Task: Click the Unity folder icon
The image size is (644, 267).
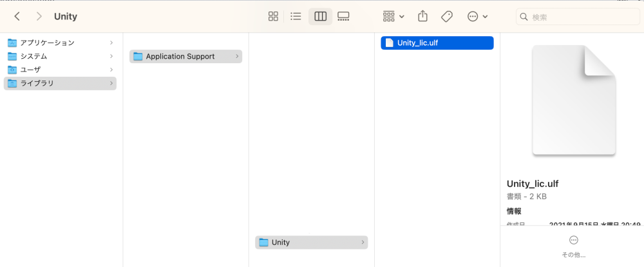Action: [x=263, y=242]
